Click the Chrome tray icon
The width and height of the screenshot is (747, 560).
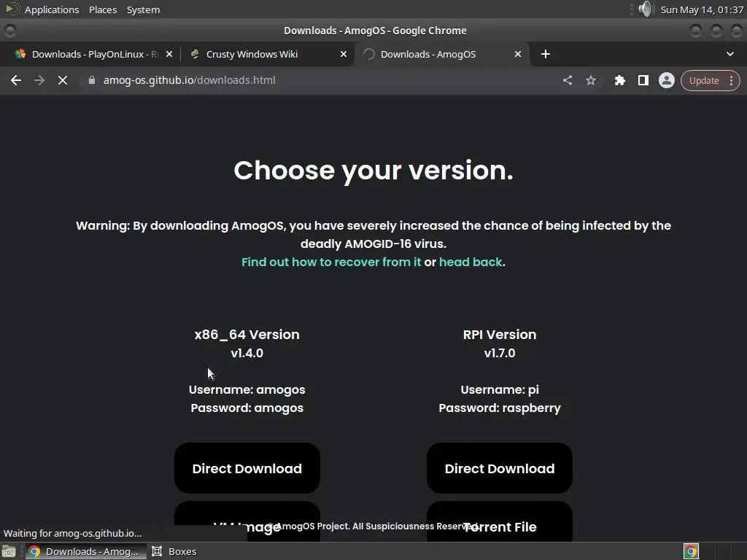(x=691, y=551)
